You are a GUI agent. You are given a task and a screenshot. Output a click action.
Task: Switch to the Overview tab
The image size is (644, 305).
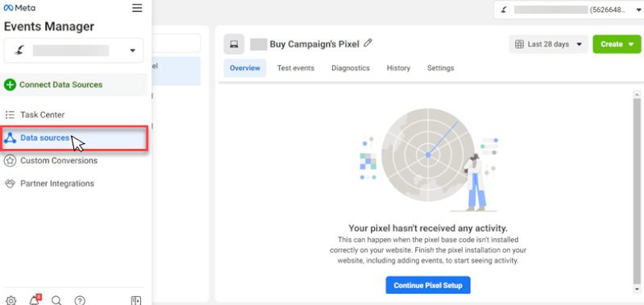245,68
